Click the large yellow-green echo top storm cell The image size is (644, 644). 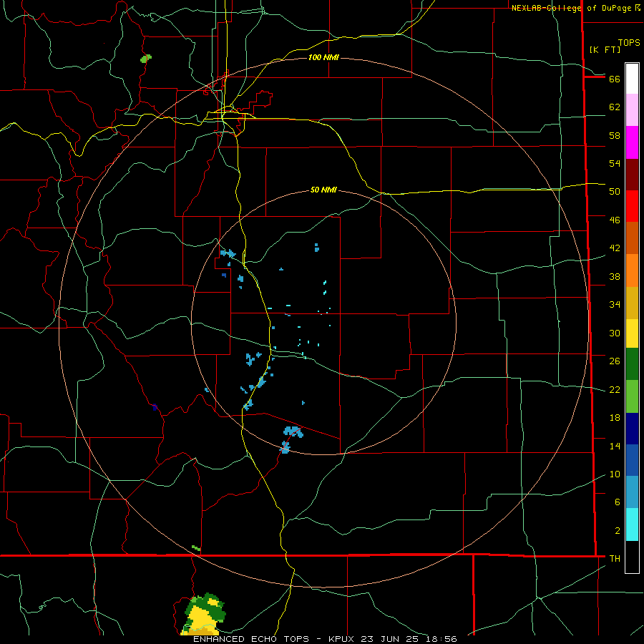(203, 615)
